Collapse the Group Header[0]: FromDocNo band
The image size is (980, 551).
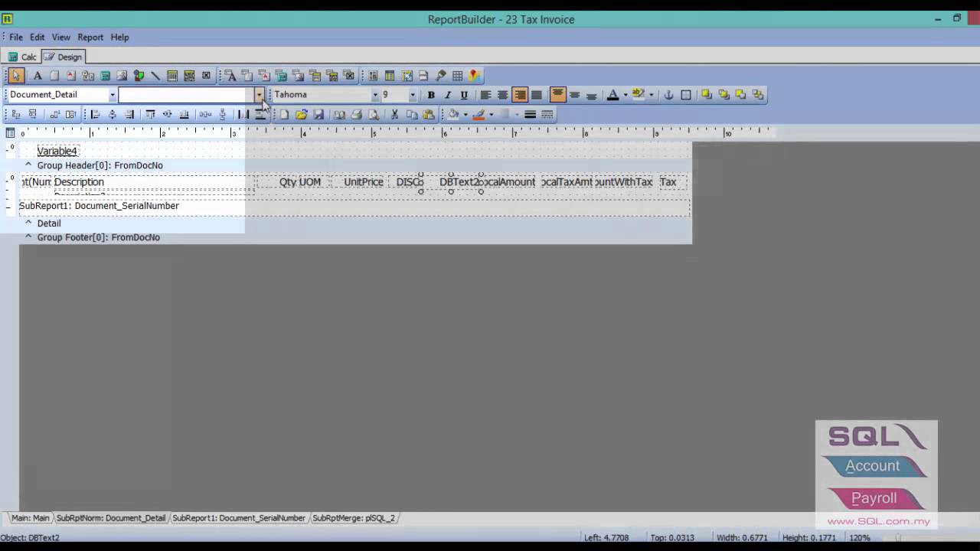tap(28, 165)
